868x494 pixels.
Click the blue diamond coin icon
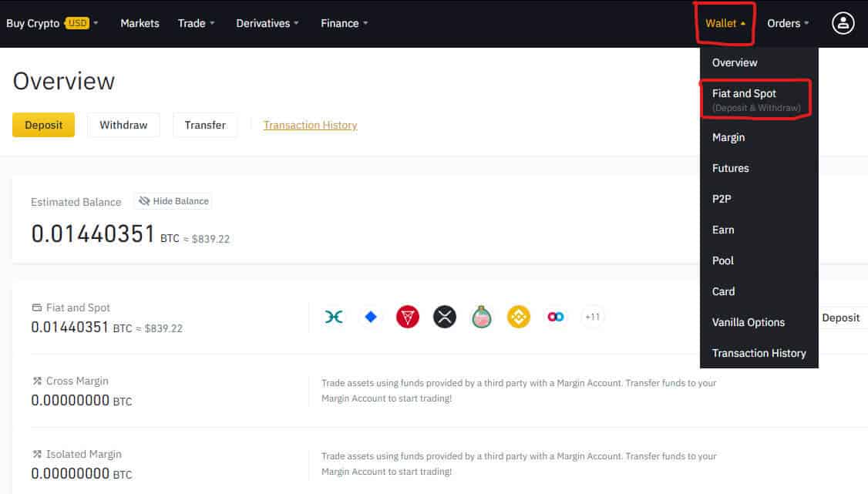pyautogui.click(x=371, y=317)
